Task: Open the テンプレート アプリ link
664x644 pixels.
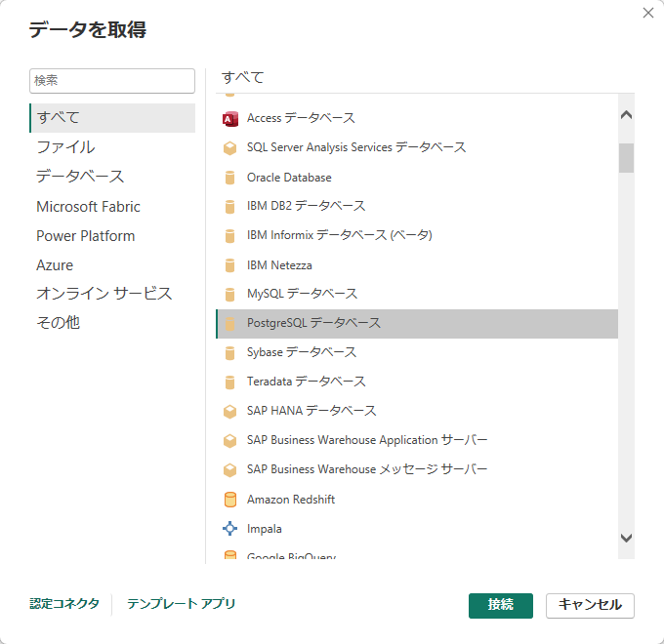Action: [x=182, y=604]
